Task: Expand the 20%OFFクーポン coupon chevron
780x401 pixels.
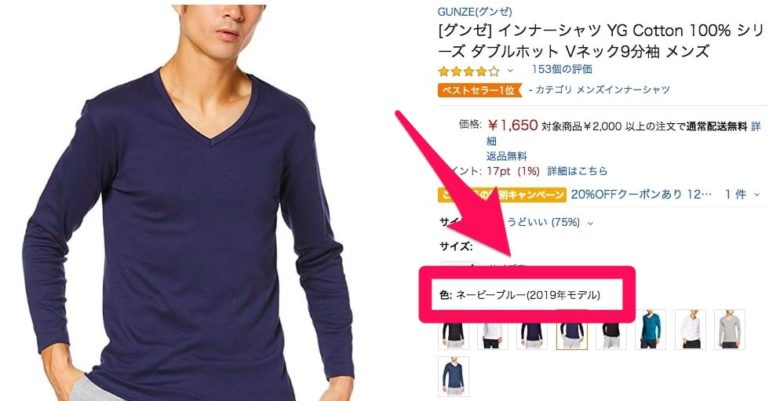Action: [757, 195]
